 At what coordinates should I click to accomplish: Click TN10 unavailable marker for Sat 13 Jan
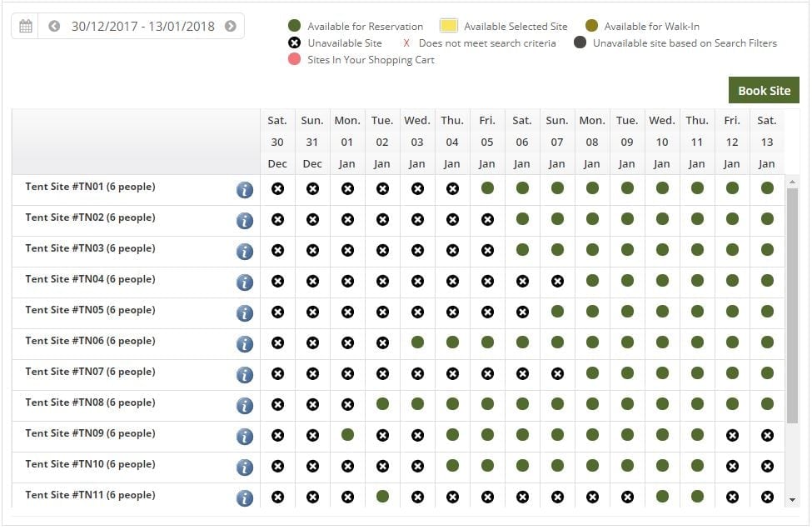point(768,467)
